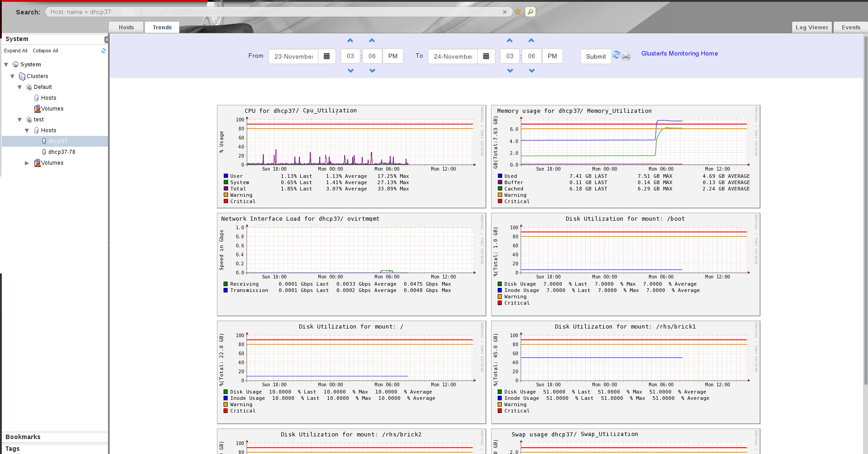Click the bookmark star icon beside search
Screen dimensions: 868x454
(x=518, y=12)
